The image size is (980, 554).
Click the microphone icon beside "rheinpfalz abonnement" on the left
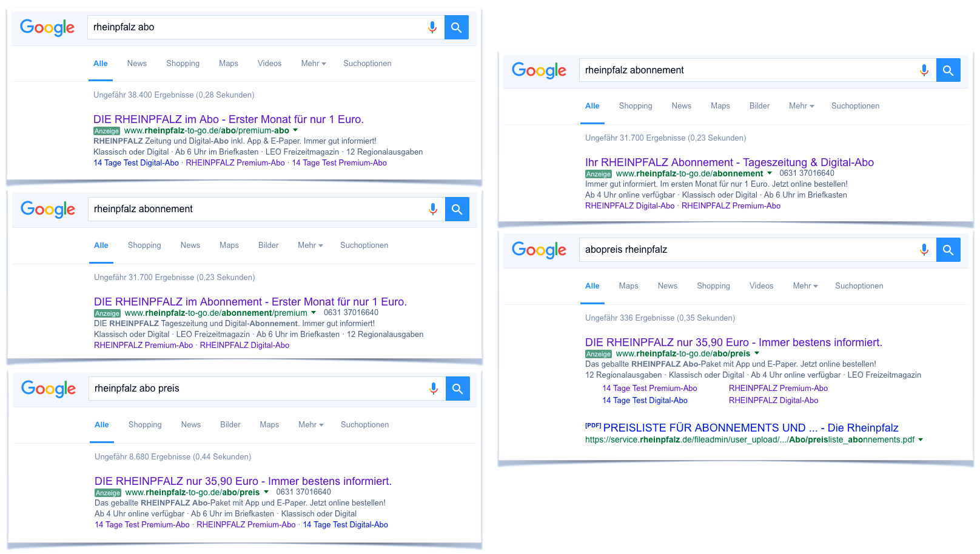coord(432,209)
